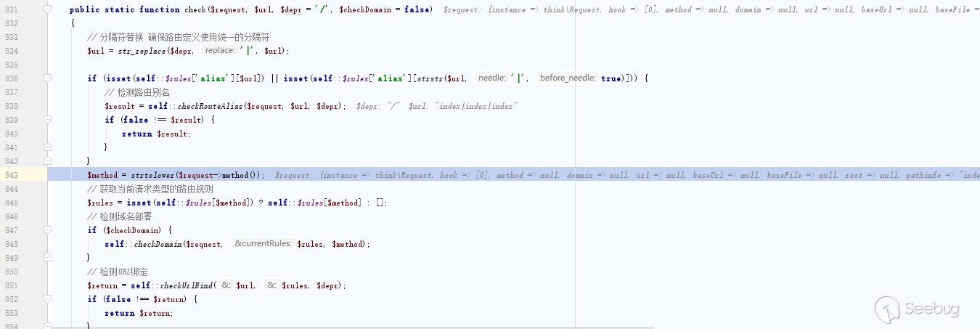Click 'if (false !== $result) {' condition
980x329 pixels.
tap(160, 120)
